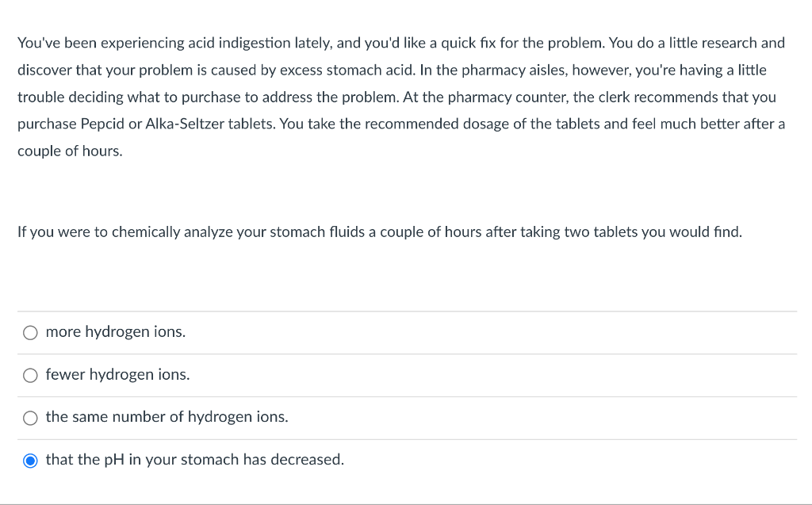Click the phrase 'excess stomach acid' in passage
812x505 pixels.
347,70
